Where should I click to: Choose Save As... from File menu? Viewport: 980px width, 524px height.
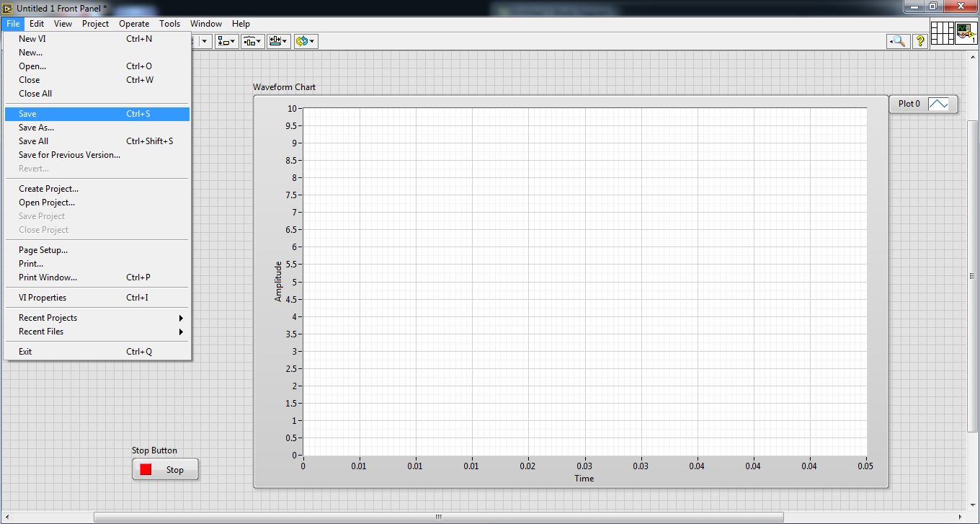[97, 128]
